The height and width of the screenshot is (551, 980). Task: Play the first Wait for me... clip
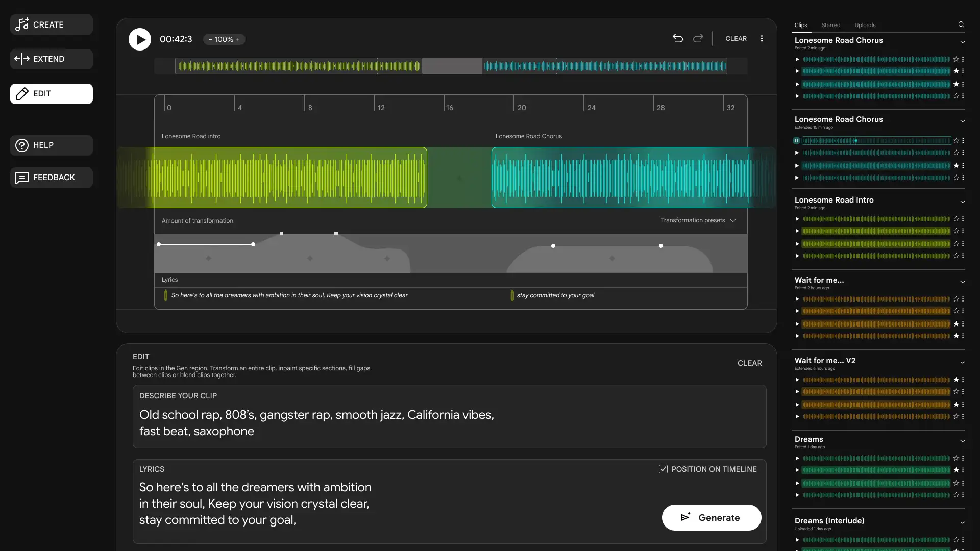click(797, 299)
